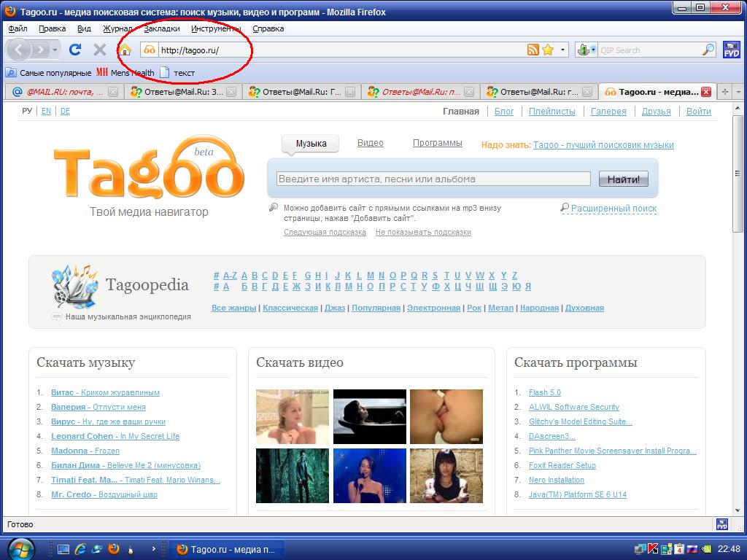
Task: Open the Войти login link
Action: point(698,111)
